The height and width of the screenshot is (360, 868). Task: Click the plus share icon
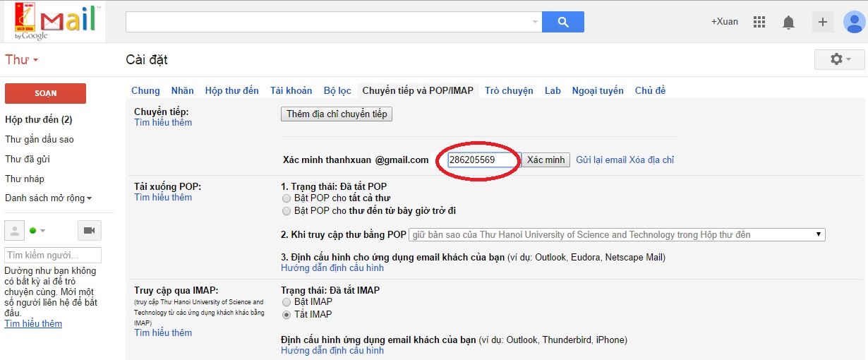[822, 22]
